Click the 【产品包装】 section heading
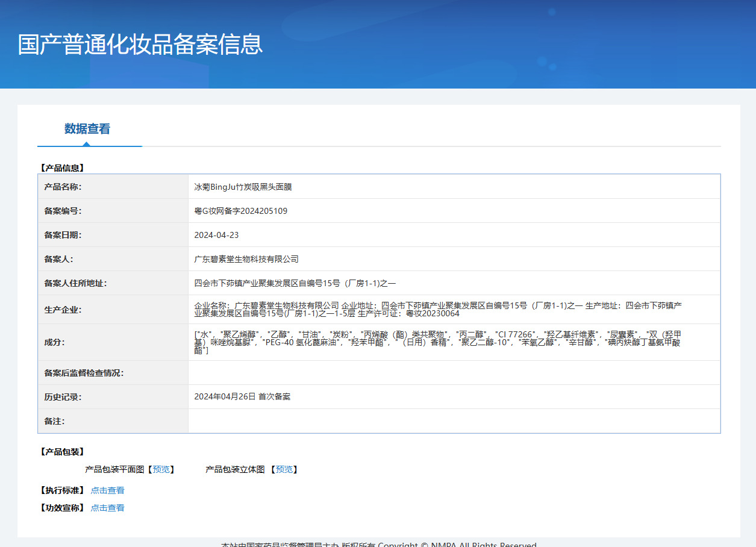The height and width of the screenshot is (547, 756). [62, 452]
